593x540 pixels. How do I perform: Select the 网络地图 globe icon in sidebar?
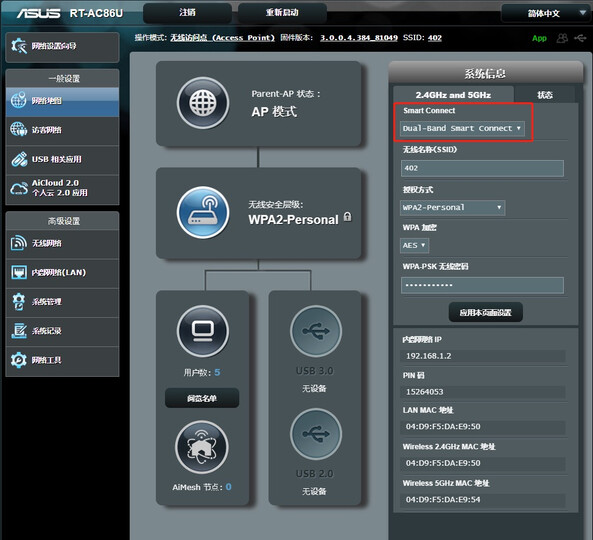click(x=19, y=101)
